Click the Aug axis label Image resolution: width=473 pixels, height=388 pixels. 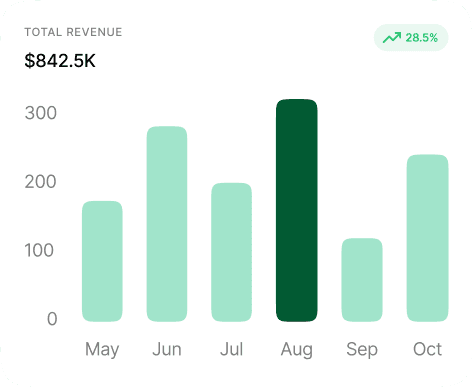[297, 350]
